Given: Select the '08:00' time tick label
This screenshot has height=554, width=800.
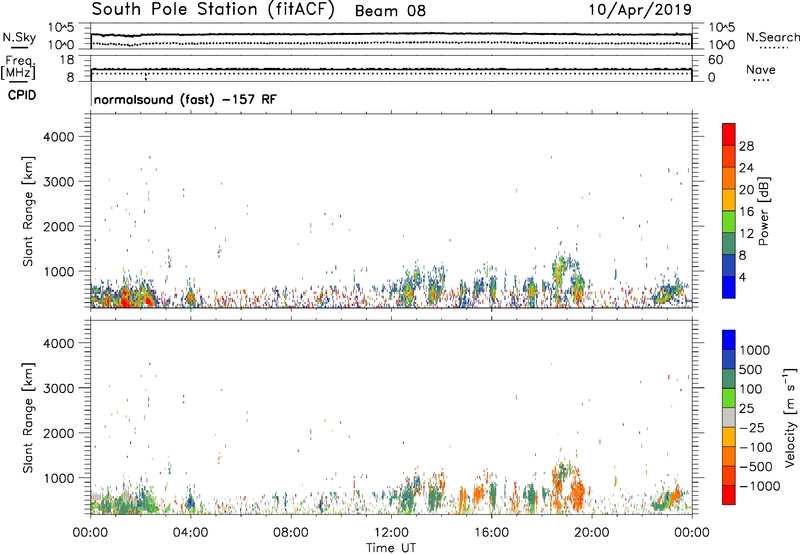Looking at the screenshot, I should point(291,533).
